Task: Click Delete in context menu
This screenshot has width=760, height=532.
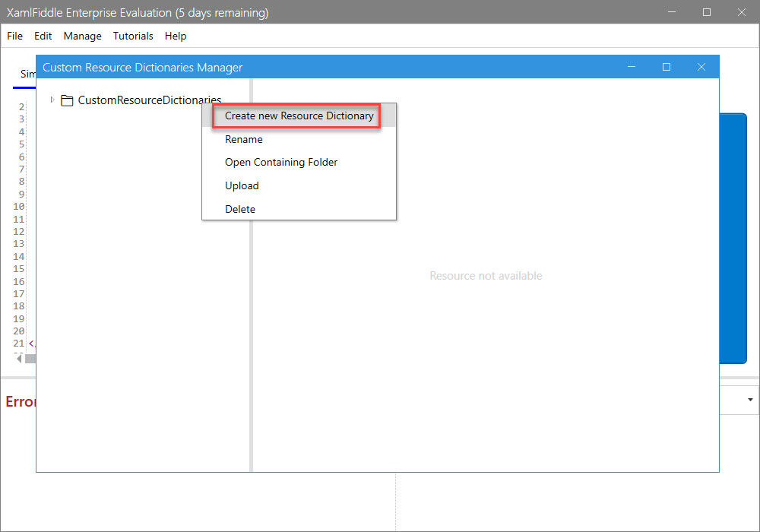Action: point(299,209)
